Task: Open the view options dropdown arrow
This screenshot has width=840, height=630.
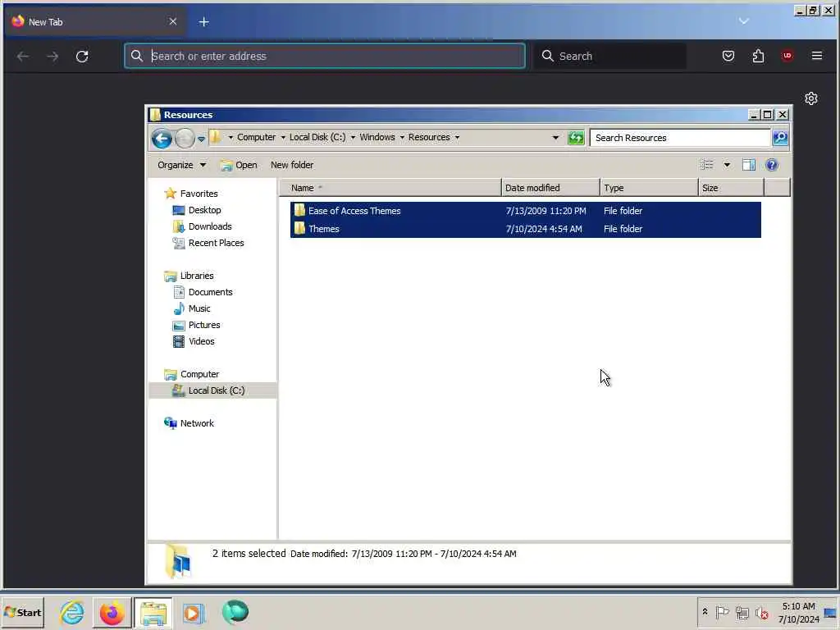Action: [727, 165]
